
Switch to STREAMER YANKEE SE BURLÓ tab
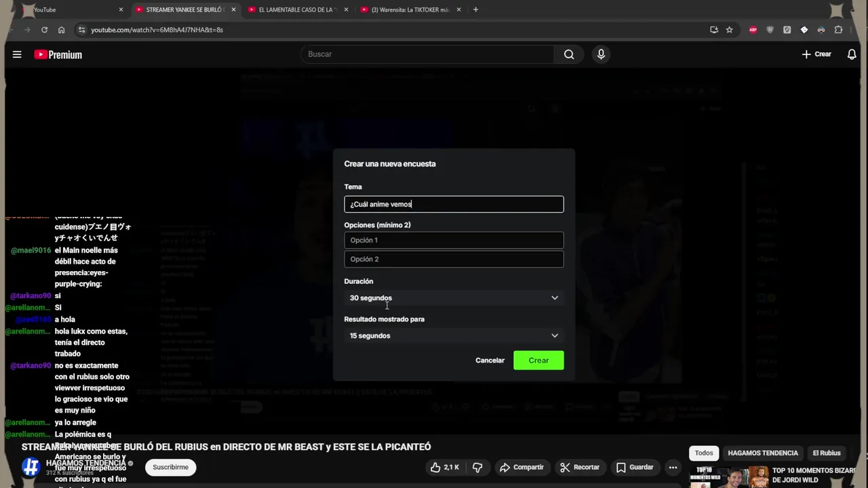pyautogui.click(x=184, y=9)
